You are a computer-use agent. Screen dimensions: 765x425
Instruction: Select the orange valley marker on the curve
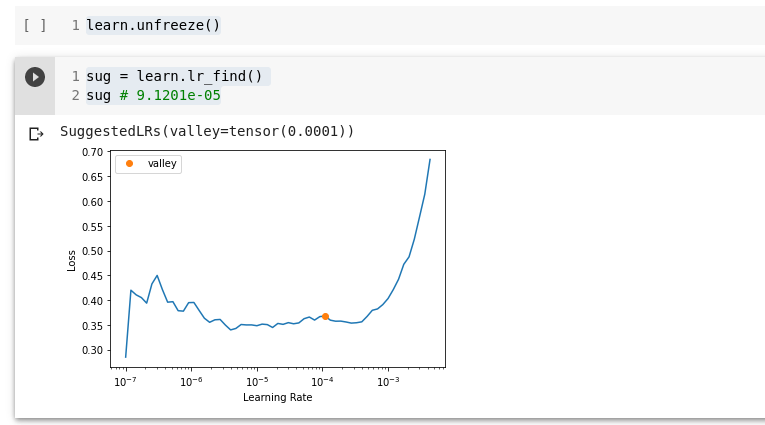click(x=325, y=316)
